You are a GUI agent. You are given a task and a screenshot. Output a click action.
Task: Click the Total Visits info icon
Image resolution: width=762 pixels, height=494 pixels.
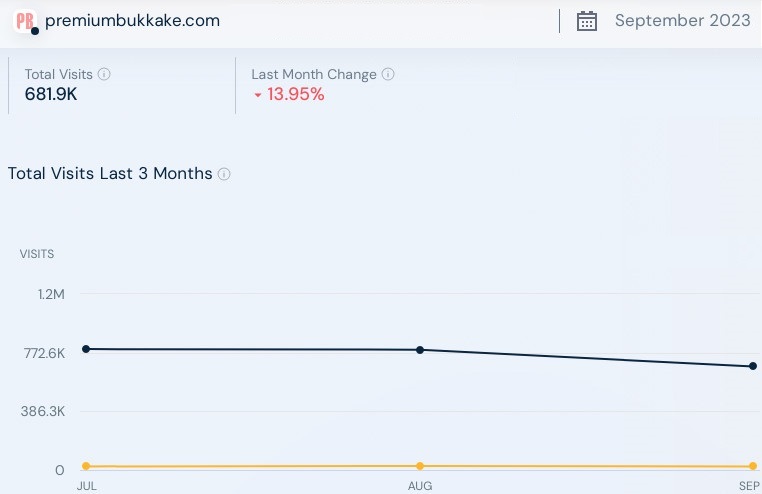pos(105,74)
